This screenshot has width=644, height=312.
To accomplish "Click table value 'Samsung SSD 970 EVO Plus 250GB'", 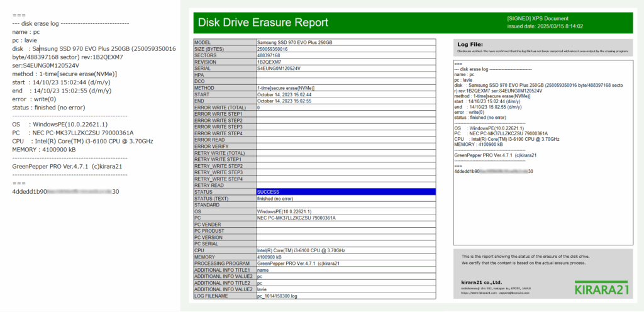I will click(x=294, y=42).
